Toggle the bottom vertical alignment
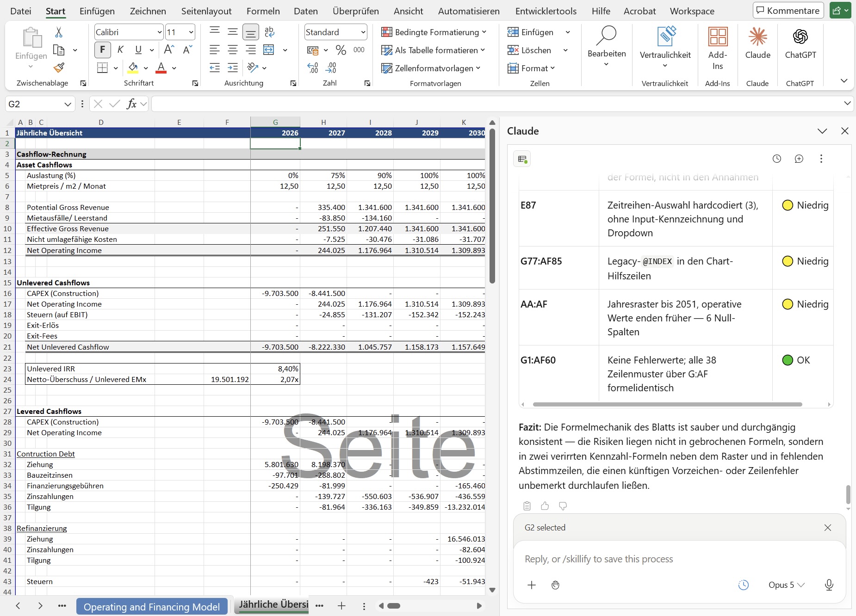Viewport: 856px width, 616px height. tap(250, 32)
